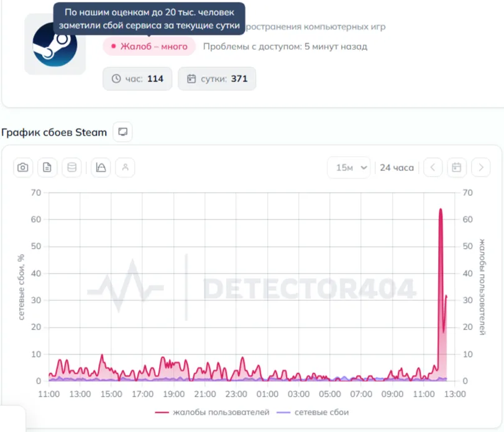Go to next period with right arrow
Viewport: 504px width, 432px height.
coord(481,167)
